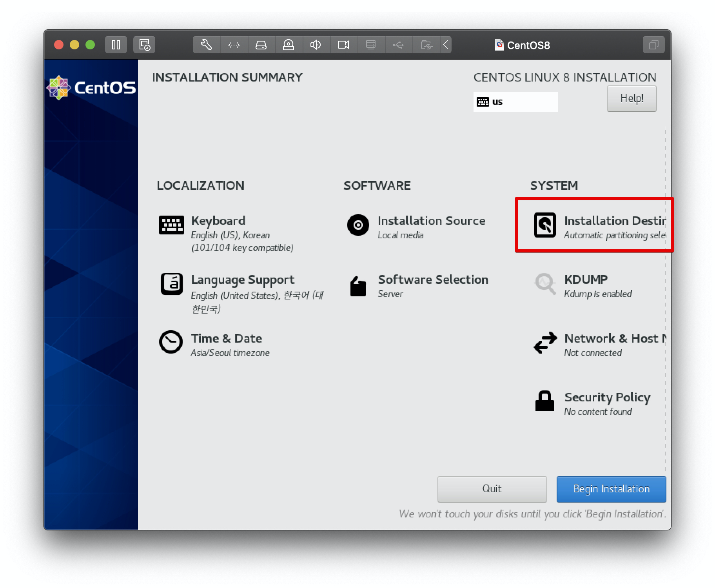
Task: Click the resize arrows toolbar icon
Action: pos(234,45)
